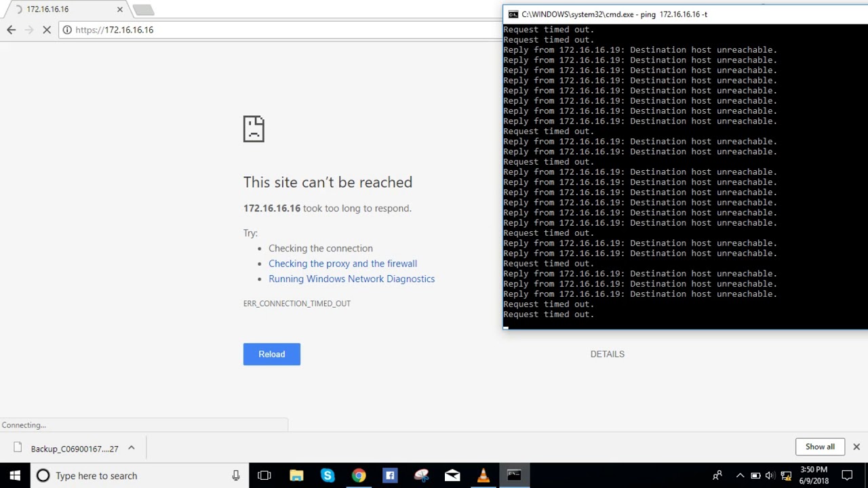This screenshot has height=488, width=868.
Task: Click the battery icon in system tray
Action: click(755, 476)
